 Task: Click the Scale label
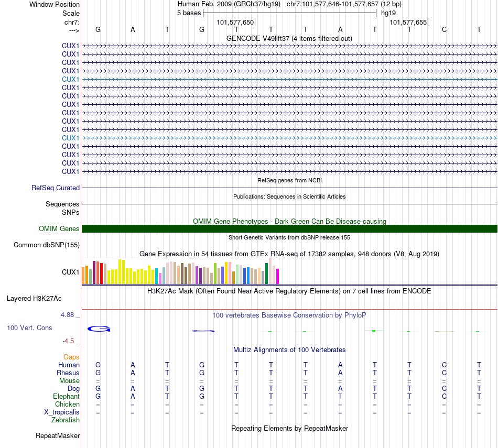[x=71, y=13]
